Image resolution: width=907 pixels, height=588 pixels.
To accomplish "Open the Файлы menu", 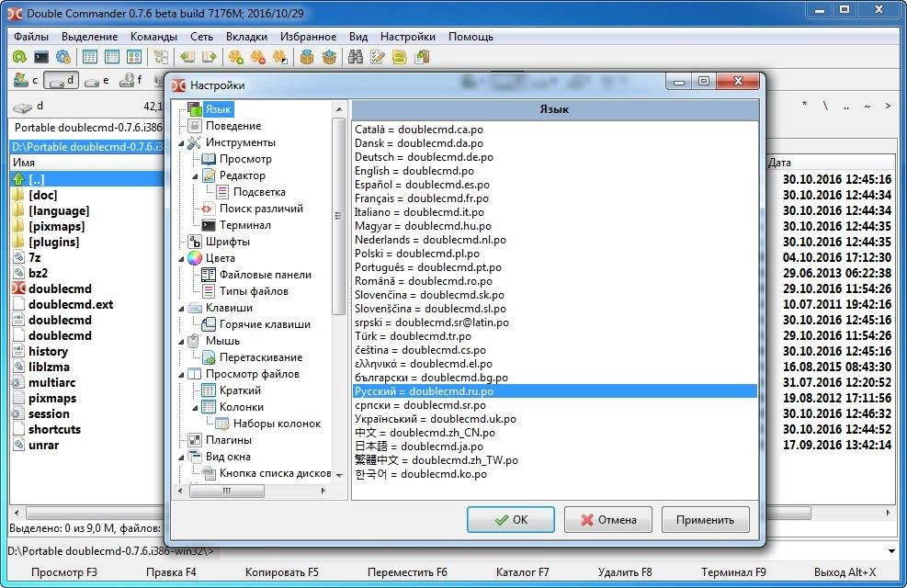I will pos(31,37).
